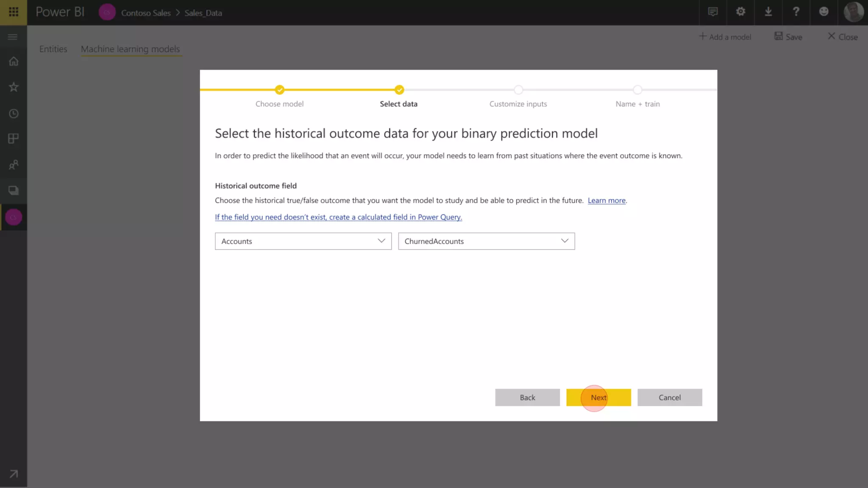Image resolution: width=868 pixels, height=488 pixels.
Task: Click the Learn more link
Action: (606, 200)
